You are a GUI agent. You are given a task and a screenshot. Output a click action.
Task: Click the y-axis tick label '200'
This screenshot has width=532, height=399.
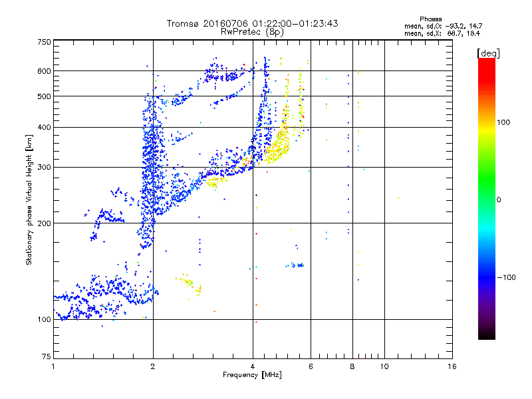pos(44,223)
